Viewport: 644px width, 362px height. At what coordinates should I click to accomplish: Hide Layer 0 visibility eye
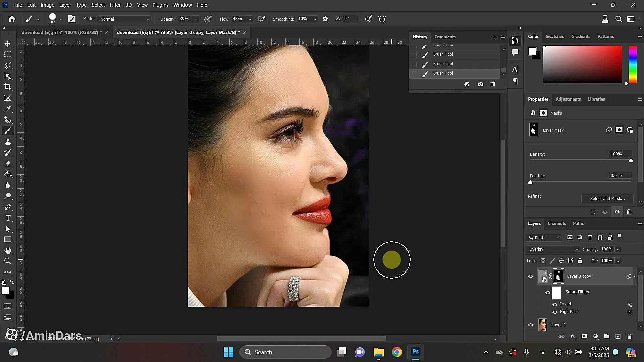coord(531,325)
